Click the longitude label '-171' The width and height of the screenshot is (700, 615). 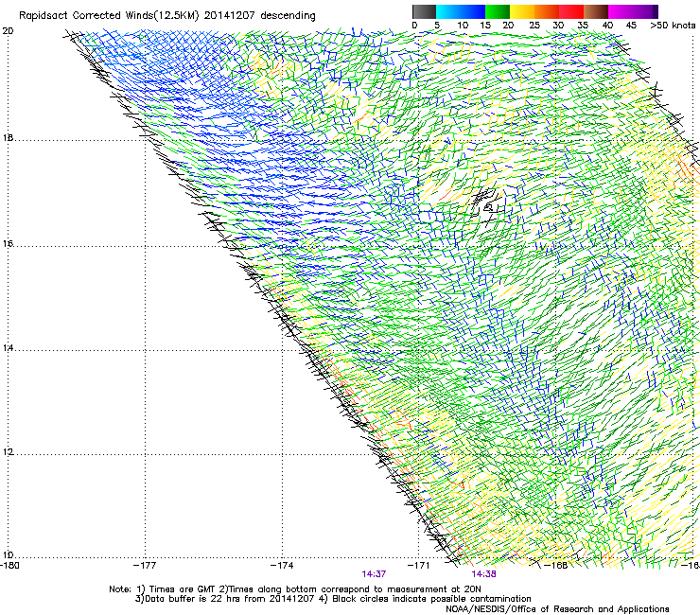[418, 566]
